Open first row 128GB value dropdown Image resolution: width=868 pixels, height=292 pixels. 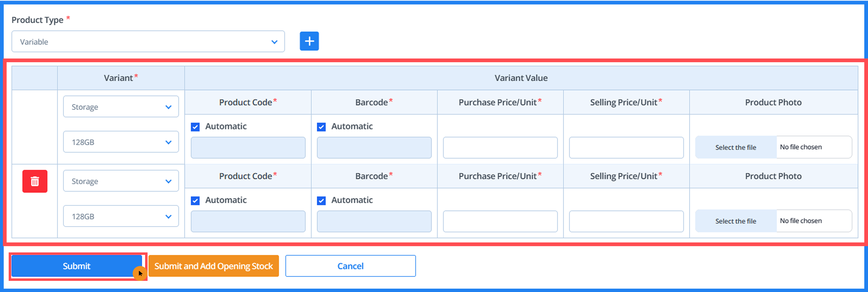tap(121, 142)
